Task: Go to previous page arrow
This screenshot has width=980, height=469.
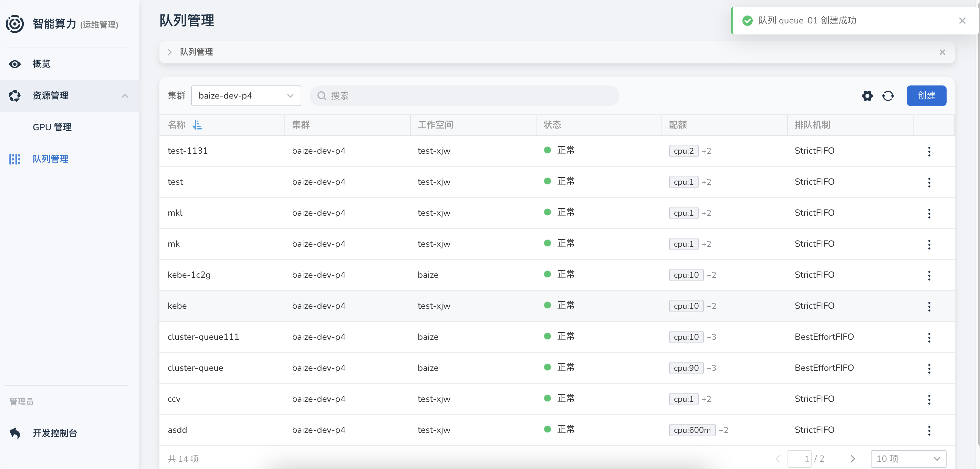Action: coord(778,459)
